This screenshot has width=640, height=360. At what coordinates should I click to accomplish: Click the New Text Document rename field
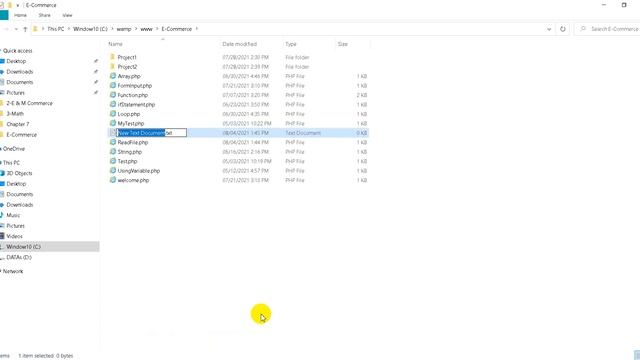(151, 133)
